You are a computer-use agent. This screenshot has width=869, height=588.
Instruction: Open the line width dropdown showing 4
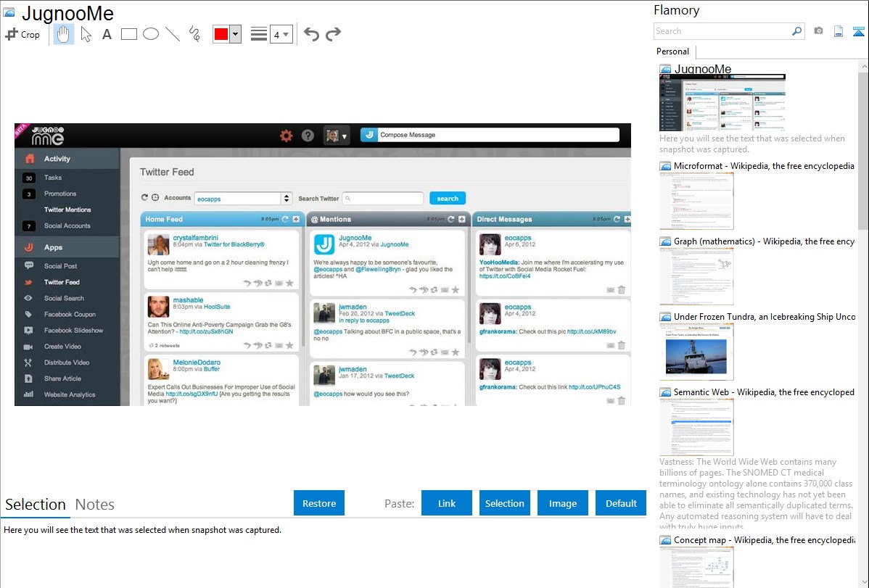coord(281,34)
